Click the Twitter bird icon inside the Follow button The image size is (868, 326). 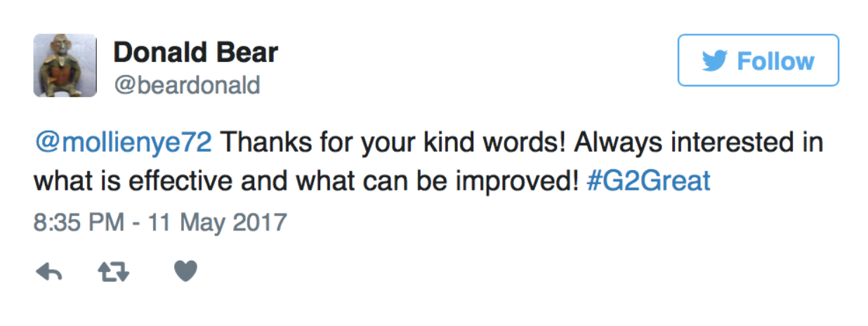pyautogui.click(x=715, y=61)
